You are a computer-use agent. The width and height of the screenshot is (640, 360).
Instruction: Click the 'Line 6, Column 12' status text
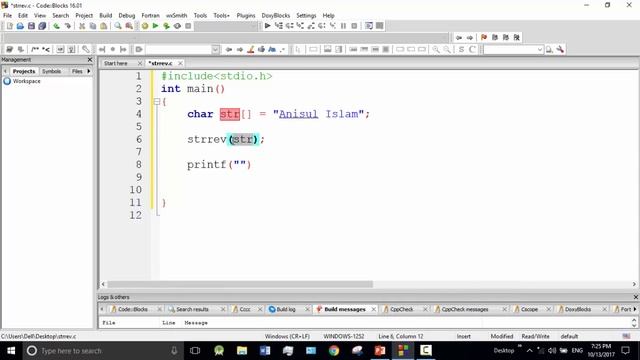(x=400, y=336)
